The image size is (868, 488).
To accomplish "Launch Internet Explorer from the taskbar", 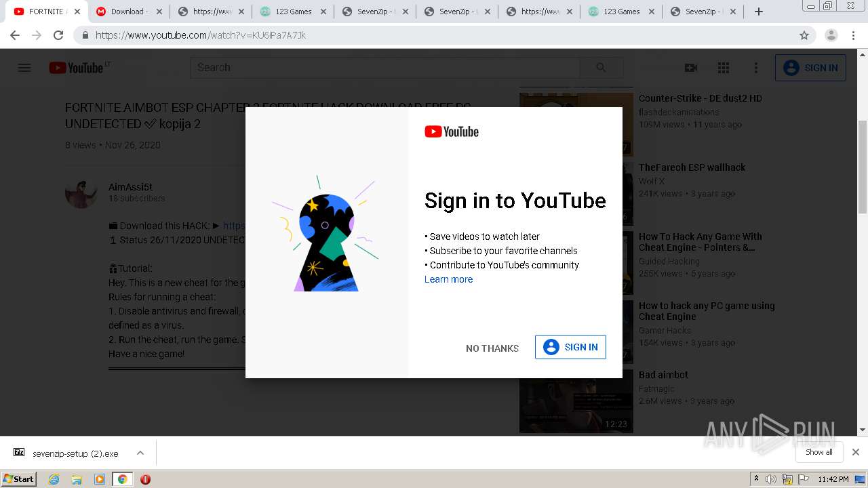I will pyautogui.click(x=54, y=479).
